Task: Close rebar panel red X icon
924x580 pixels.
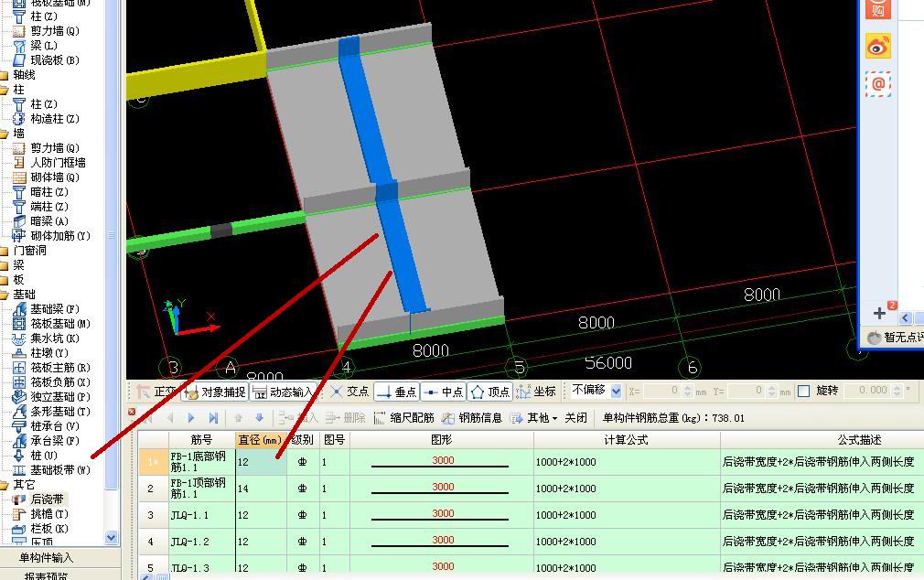Action: pyautogui.click(x=132, y=412)
